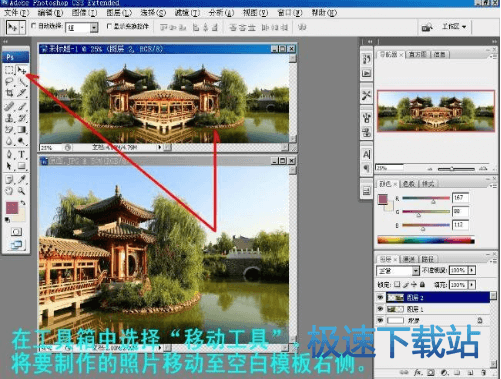
Task: Select the Lasso tool
Action: 9,82
